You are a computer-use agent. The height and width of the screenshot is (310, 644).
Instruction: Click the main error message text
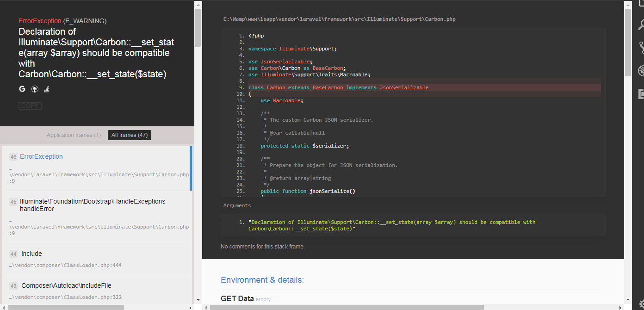pos(96,53)
